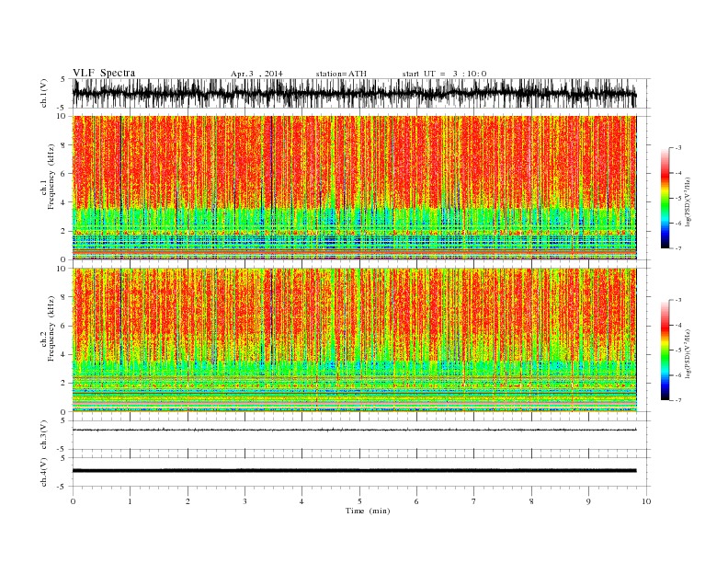Click the "-3" label on ch.1 colorbar
Image resolution: width=728 pixels, height=563 pixels.
click(678, 148)
